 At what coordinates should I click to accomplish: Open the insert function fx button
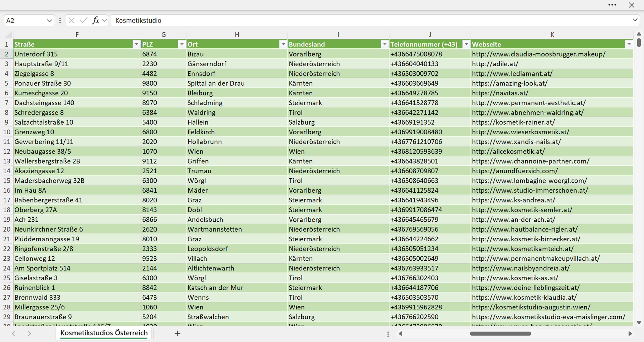[96, 20]
